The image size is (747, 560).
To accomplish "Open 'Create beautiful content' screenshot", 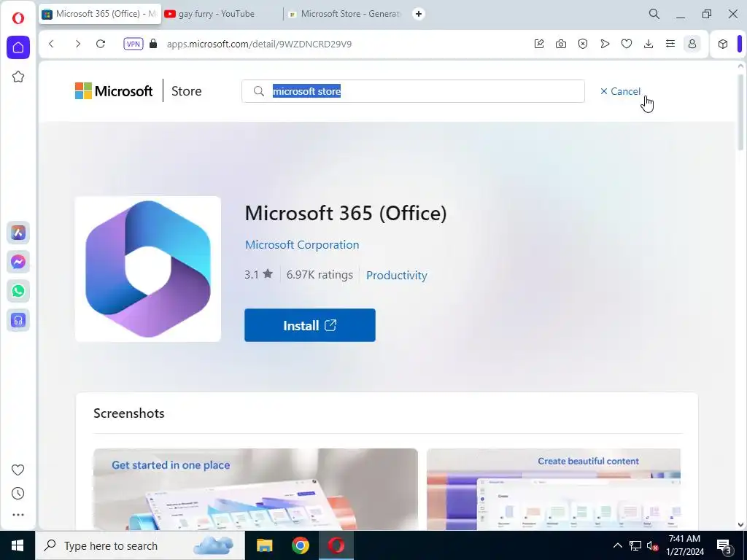I will click(x=554, y=489).
